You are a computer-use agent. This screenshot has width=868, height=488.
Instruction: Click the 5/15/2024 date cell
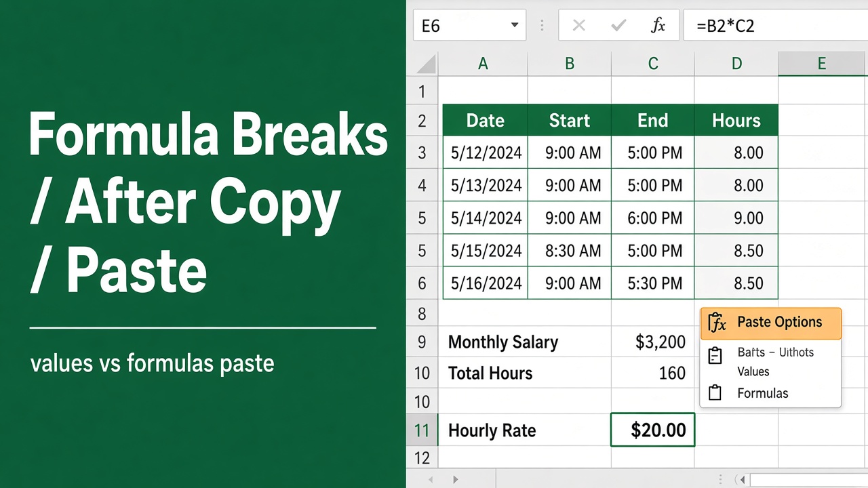(x=486, y=251)
